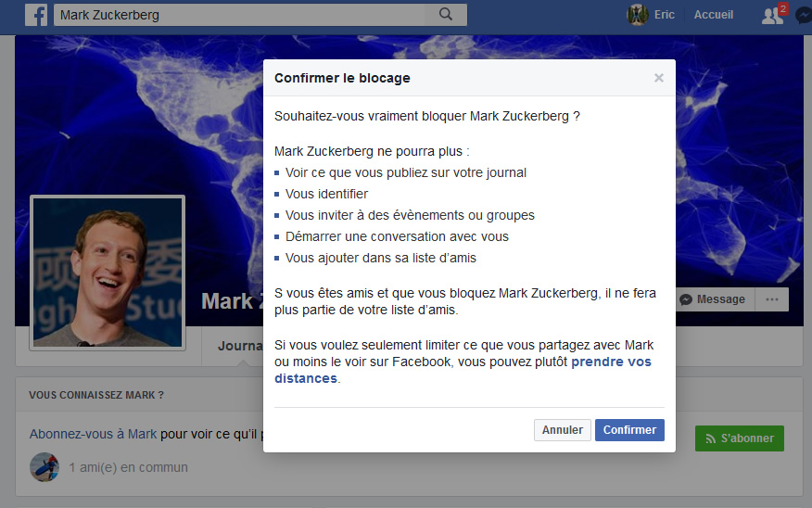Image resolution: width=812 pixels, height=508 pixels.
Task: Click the Message button on profile
Action: pyautogui.click(x=714, y=299)
